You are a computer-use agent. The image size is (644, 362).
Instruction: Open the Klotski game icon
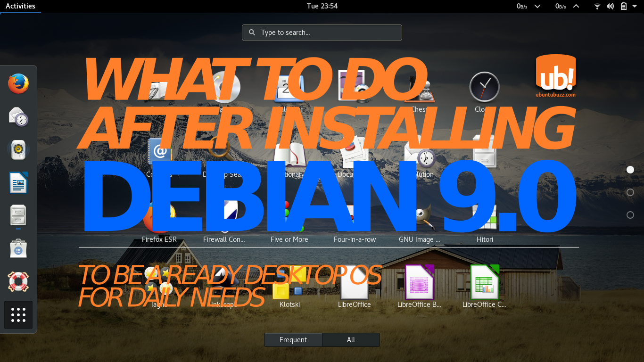[289, 283]
